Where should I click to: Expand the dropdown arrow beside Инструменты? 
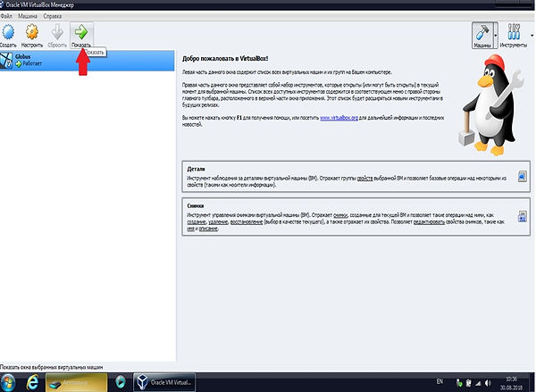click(532, 35)
